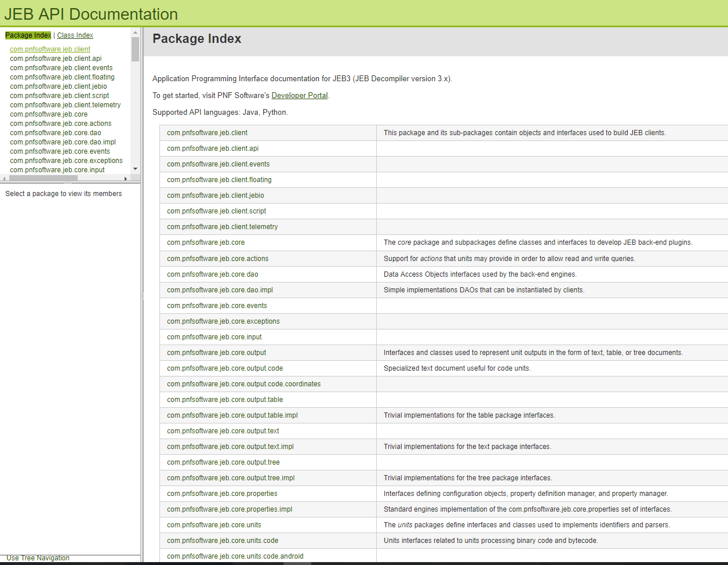Viewport: 728px width, 565px height.
Task: Open com.pnfsoftware.jeb.core.units.code link
Action: coord(223,541)
